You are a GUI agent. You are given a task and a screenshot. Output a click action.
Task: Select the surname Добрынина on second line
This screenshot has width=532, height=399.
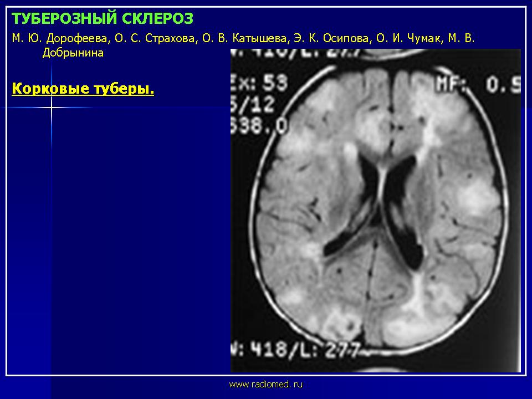[x=73, y=53]
